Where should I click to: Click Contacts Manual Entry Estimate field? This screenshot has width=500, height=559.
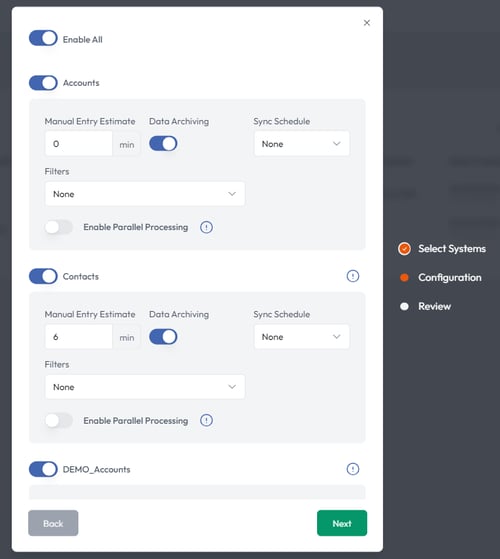tap(79, 337)
